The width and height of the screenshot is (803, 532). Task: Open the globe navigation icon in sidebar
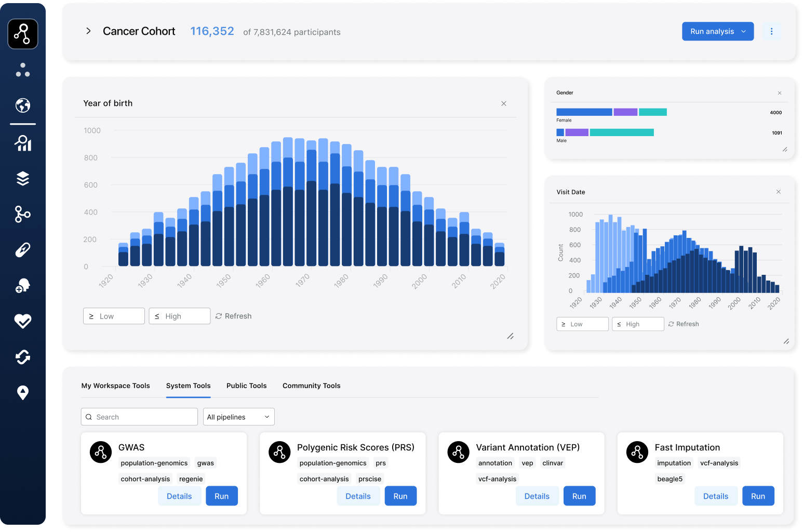[22, 106]
